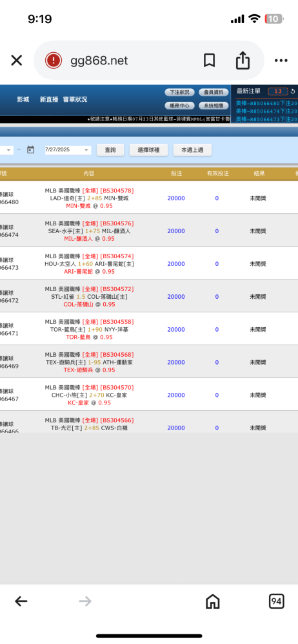The height and width of the screenshot is (644, 298).
Task: Go back with the left arrow
Action: [x=21, y=601]
